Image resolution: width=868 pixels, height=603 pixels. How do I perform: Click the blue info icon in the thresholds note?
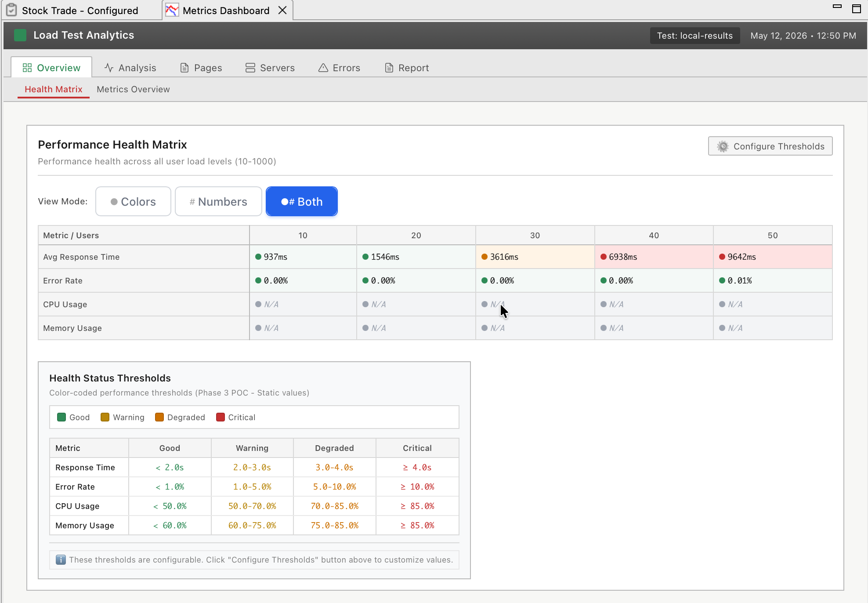[61, 559]
